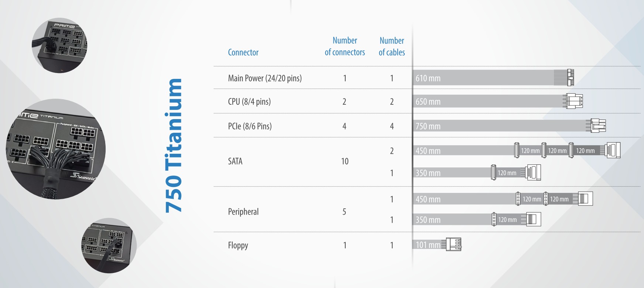The image size is (644, 288).
Task: Click the "Floppy" row label
Action: pyautogui.click(x=238, y=245)
